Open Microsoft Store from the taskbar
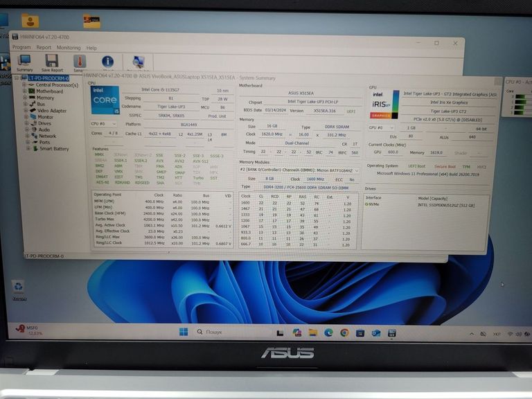532x399 pixels. coord(360,333)
